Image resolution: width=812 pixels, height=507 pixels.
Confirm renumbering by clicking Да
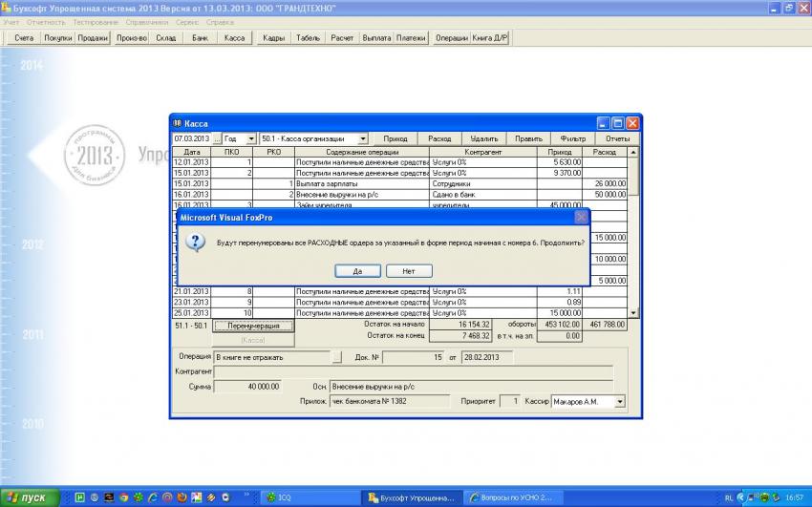(x=357, y=271)
